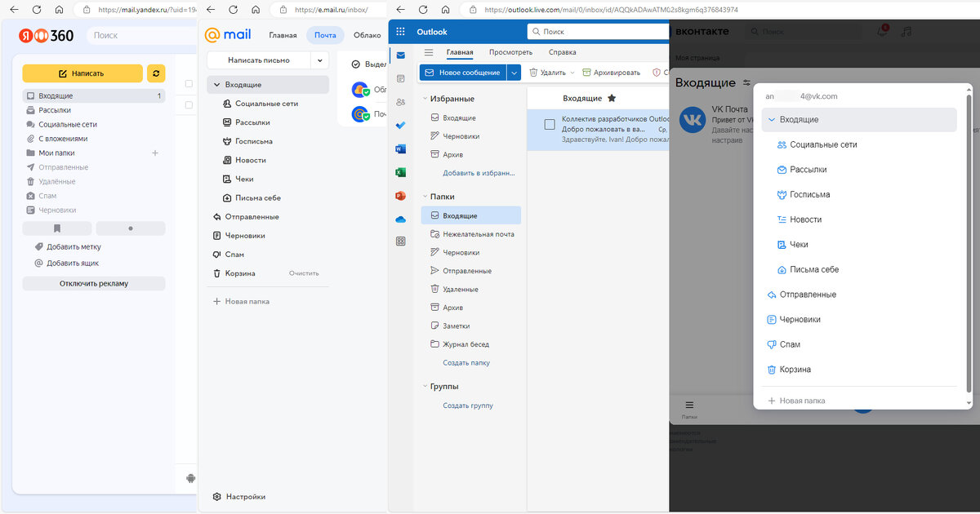
Task: Open Нежелательная почта folder in Outlook
Action: point(471,234)
